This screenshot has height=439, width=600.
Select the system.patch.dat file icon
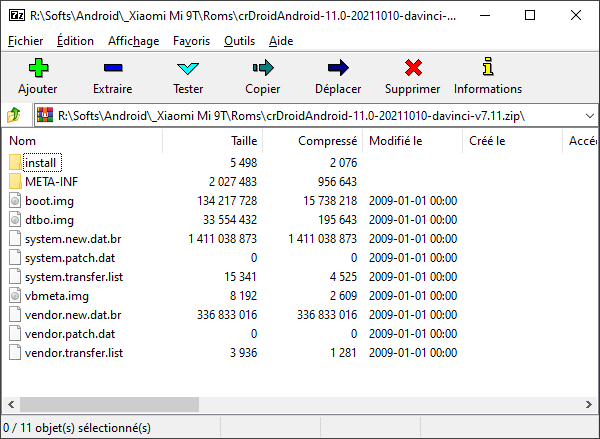15,258
